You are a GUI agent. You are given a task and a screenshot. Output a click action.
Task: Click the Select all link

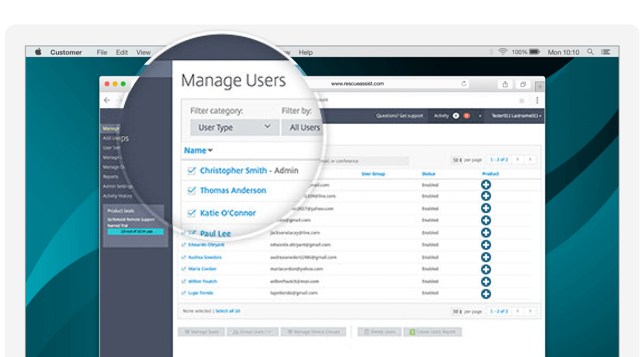(228, 311)
